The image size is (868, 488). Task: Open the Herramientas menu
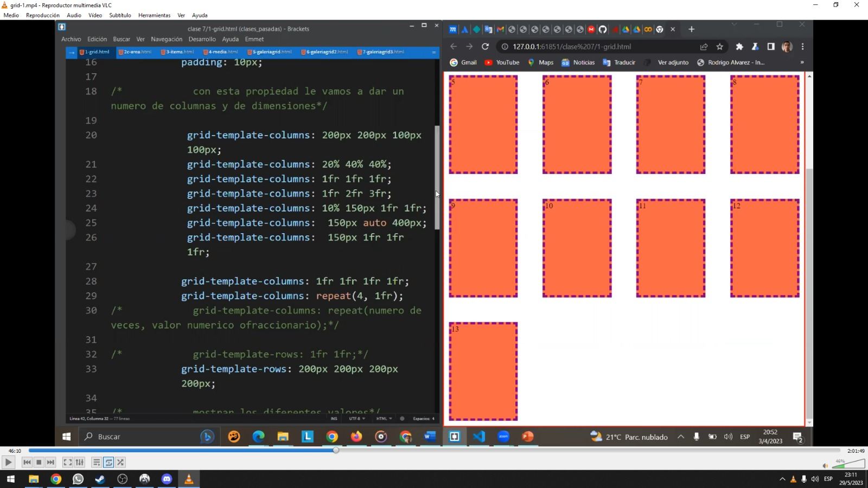(x=154, y=15)
